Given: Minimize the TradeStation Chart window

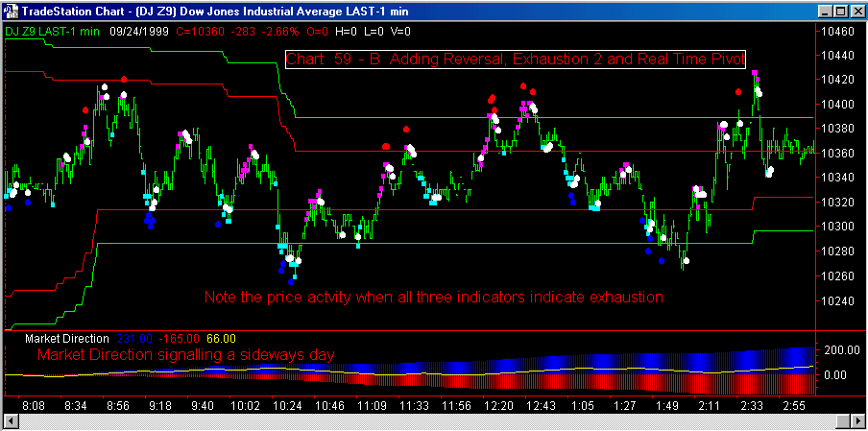Looking at the screenshot, I should (826, 11).
